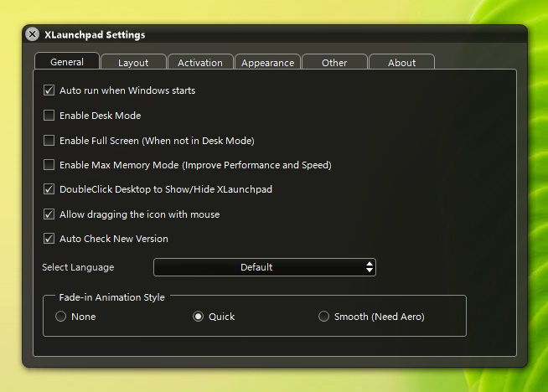Turn on Max Memory Mode

tap(49, 165)
